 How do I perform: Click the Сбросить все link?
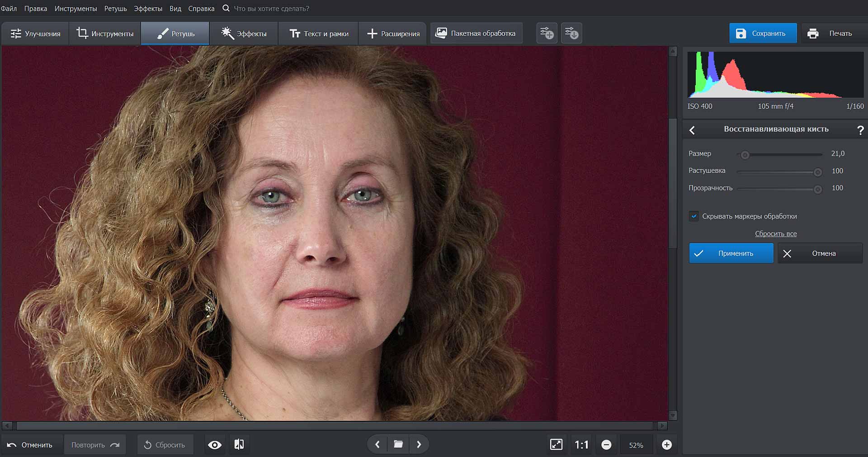(x=776, y=234)
